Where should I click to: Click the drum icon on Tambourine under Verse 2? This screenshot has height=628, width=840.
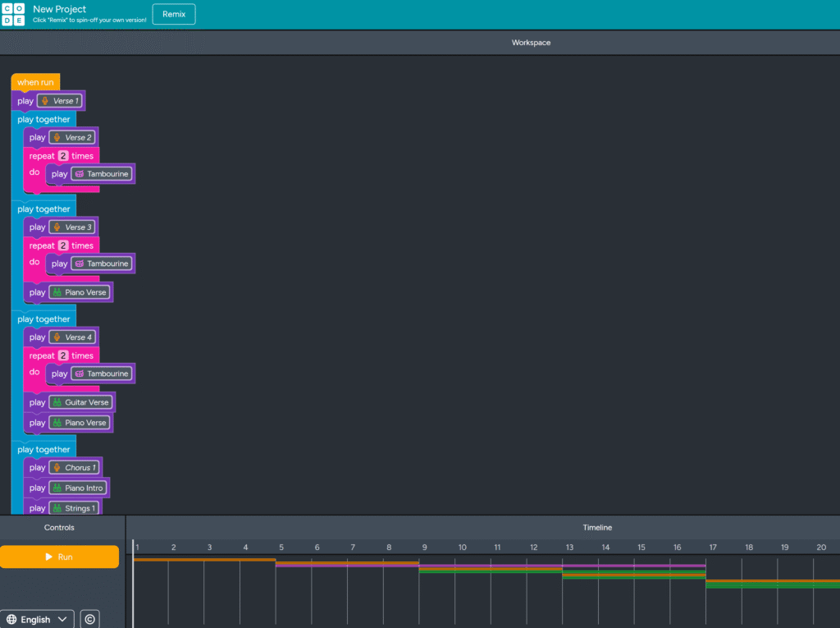pos(79,174)
